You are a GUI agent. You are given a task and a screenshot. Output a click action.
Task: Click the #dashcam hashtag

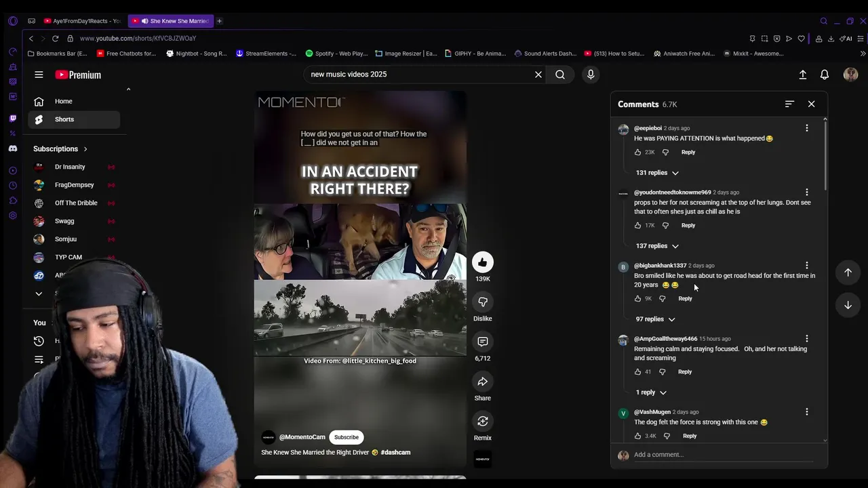[x=395, y=452]
